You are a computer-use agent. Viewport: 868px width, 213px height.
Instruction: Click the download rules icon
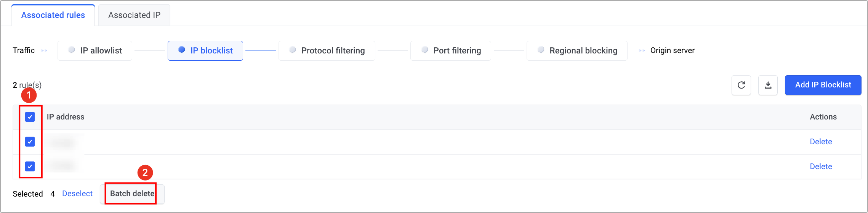coord(768,85)
